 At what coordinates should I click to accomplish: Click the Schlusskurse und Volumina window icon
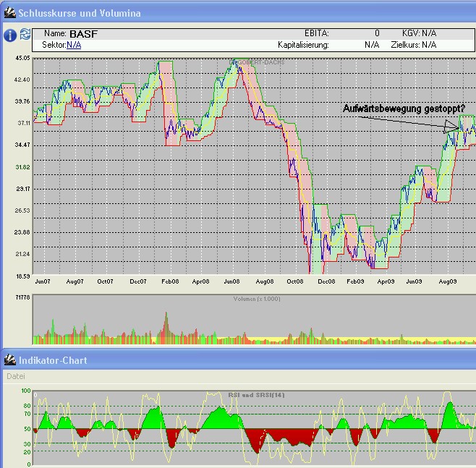[x=9, y=13]
